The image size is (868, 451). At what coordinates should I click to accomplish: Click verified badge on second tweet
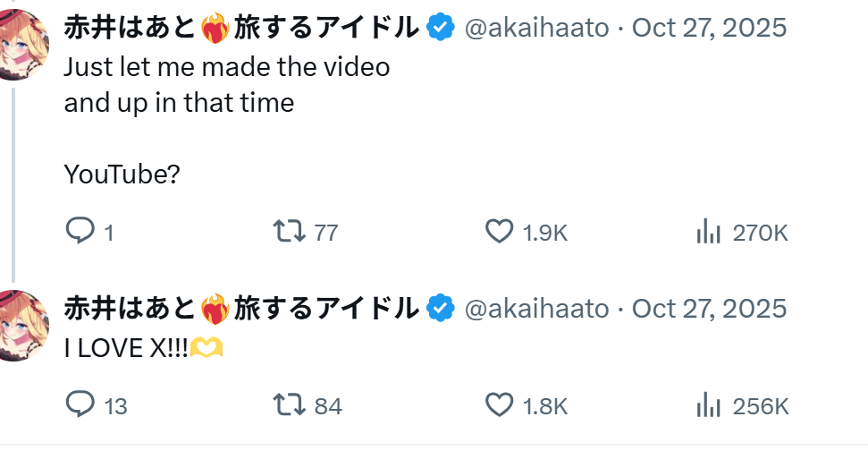coord(441,308)
